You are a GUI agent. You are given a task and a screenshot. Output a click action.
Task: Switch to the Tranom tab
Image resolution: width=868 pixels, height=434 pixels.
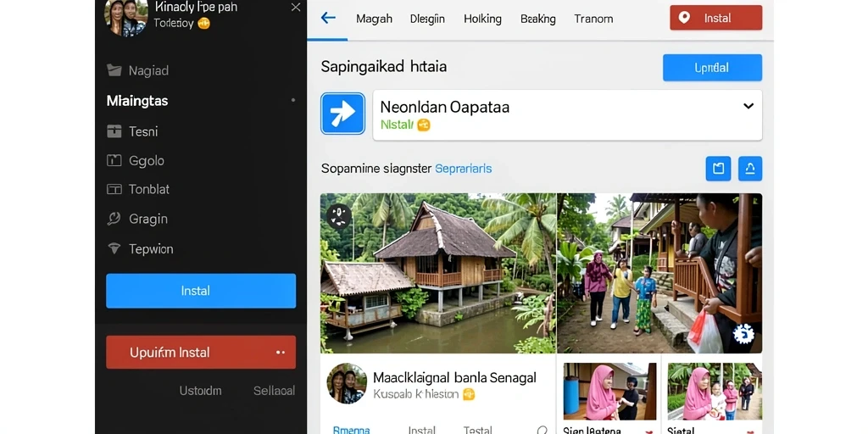click(x=593, y=19)
